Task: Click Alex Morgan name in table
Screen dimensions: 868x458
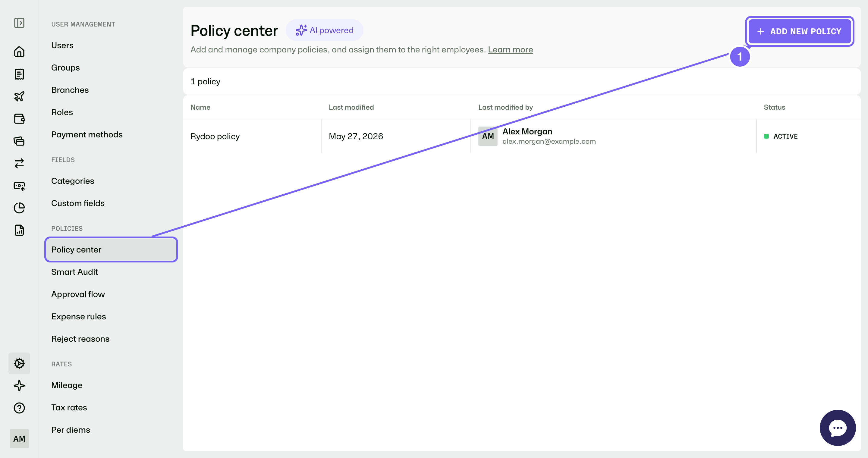Action: (x=527, y=131)
